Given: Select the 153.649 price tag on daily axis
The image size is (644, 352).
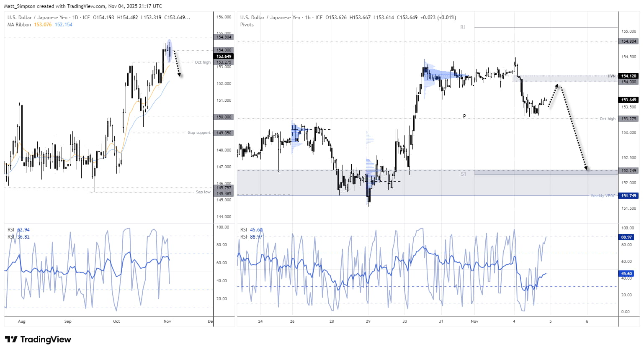Looking at the screenshot, I should [224, 56].
